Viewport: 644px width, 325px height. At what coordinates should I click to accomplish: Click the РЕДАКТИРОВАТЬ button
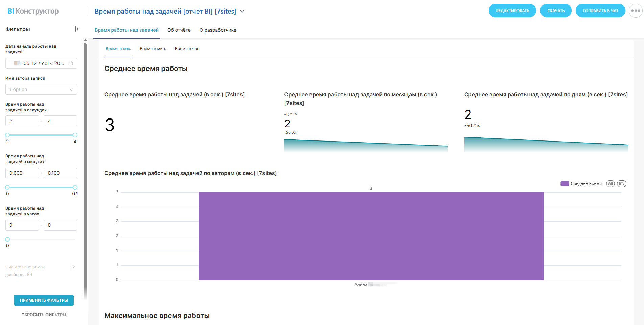point(512,11)
